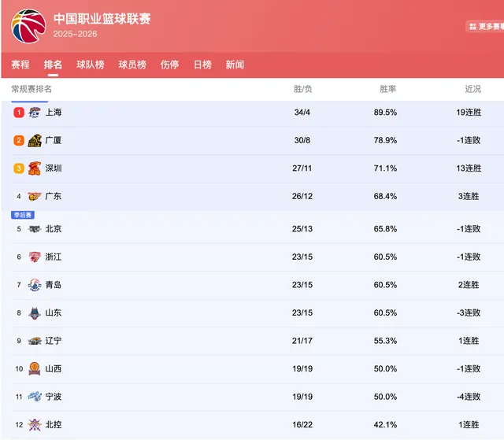Click the 北京 team logo

(35, 229)
